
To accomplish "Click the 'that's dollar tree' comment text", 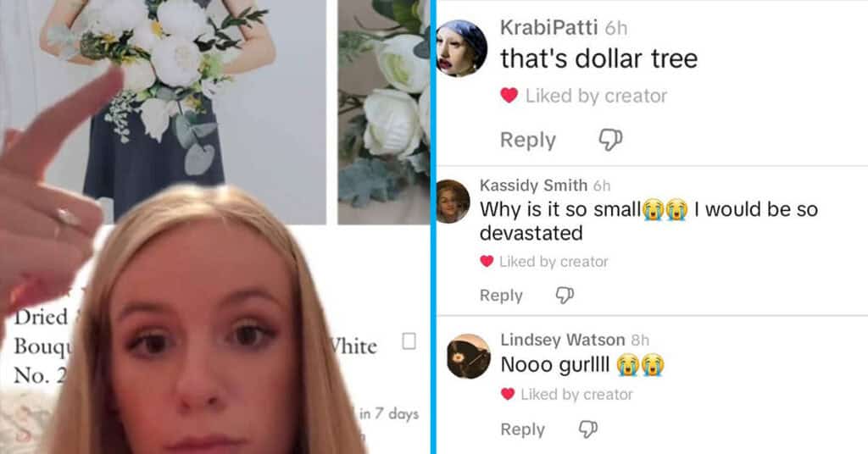I will [x=599, y=58].
